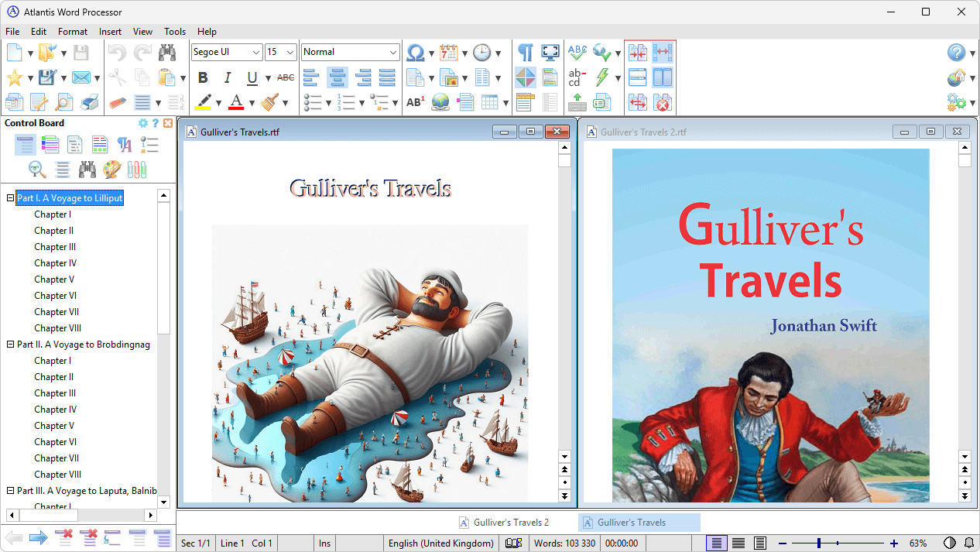Insert current time with the clock icon
The height and width of the screenshot is (552, 980).
point(481,53)
